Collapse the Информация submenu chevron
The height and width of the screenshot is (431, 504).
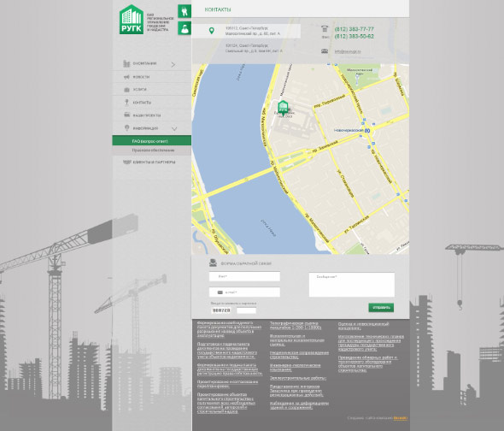click(x=174, y=129)
